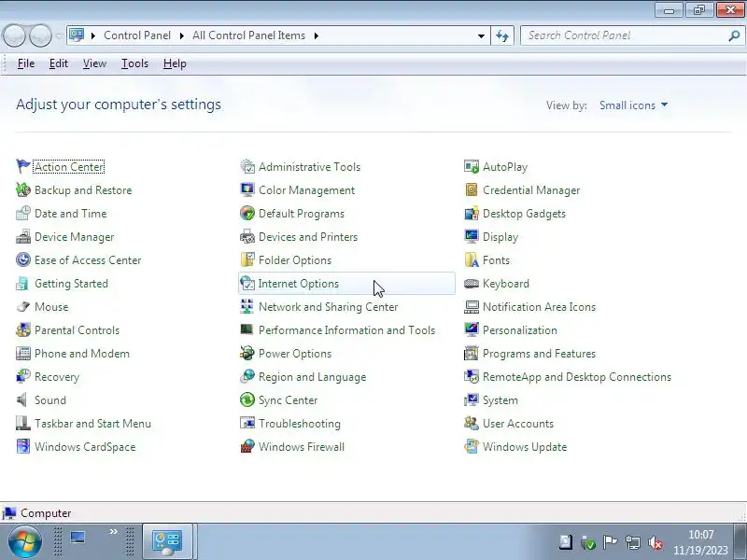747x560 pixels.
Task: Click the Backup and Restore icon
Action: [22, 189]
